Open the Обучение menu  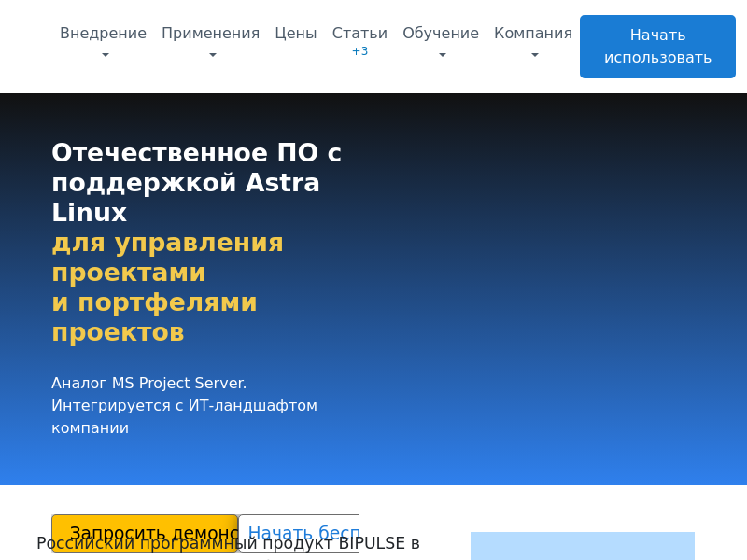tap(440, 34)
